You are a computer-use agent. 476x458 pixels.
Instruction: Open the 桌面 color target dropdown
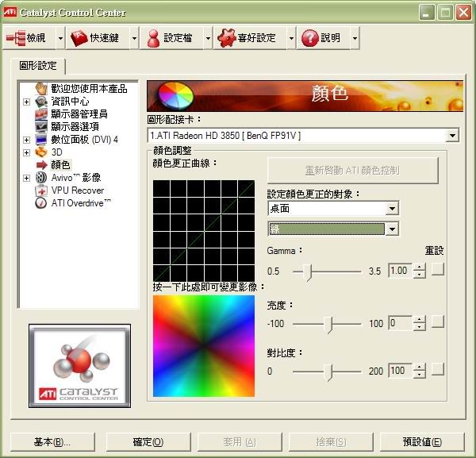coord(391,209)
